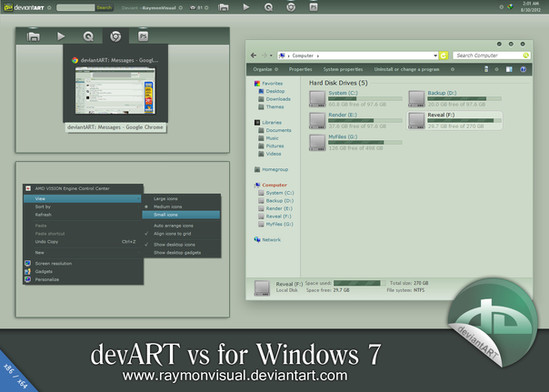549x392 pixels.
Task: Click the Chrome window preview thumbnail
Action: tap(115, 91)
